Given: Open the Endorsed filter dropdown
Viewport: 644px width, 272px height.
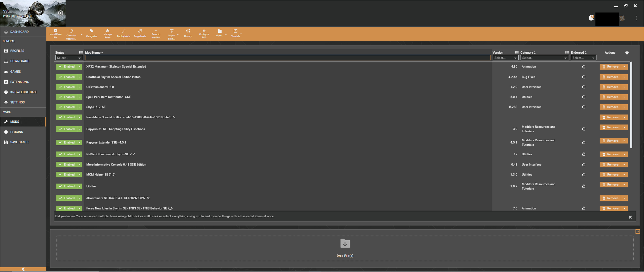Looking at the screenshot, I should coord(583,58).
